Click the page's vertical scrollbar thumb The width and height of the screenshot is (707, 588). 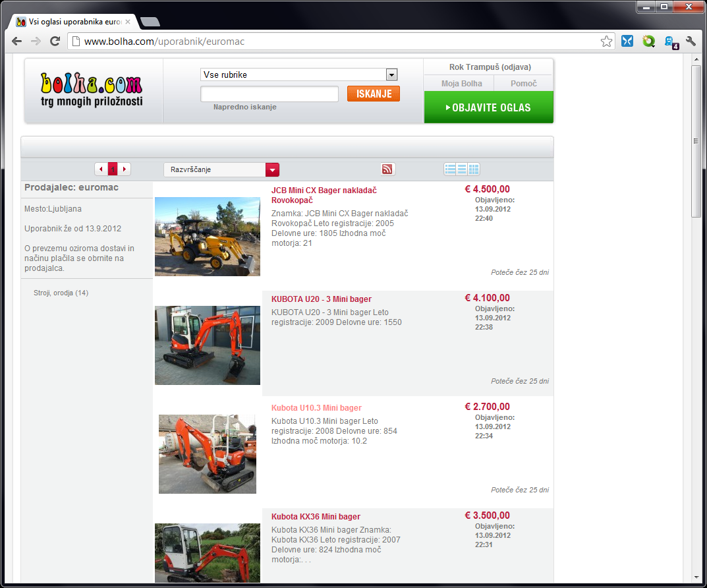coord(696,141)
